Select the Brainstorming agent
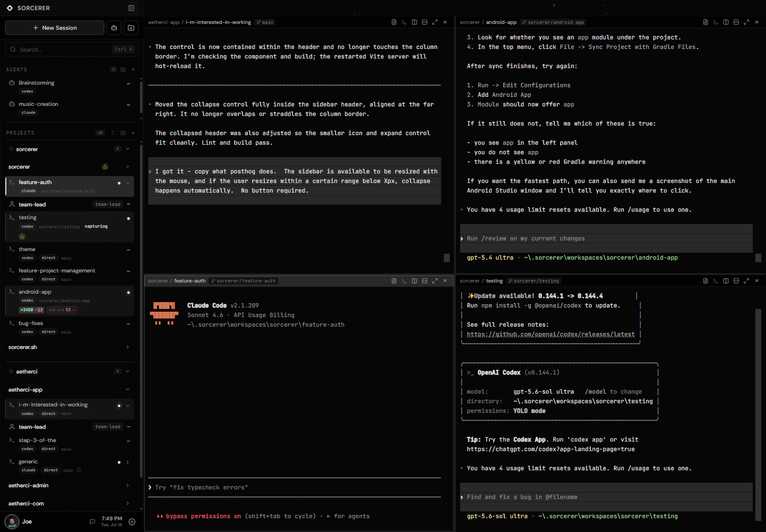The image size is (766, 532). (70, 87)
